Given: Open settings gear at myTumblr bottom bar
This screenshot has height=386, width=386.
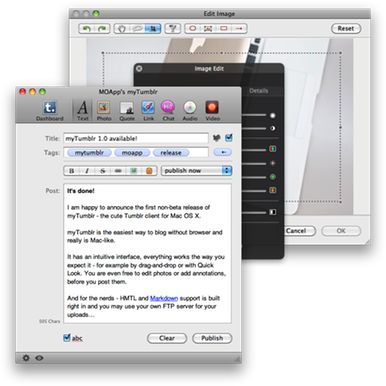Looking at the screenshot, I should coord(26,358).
